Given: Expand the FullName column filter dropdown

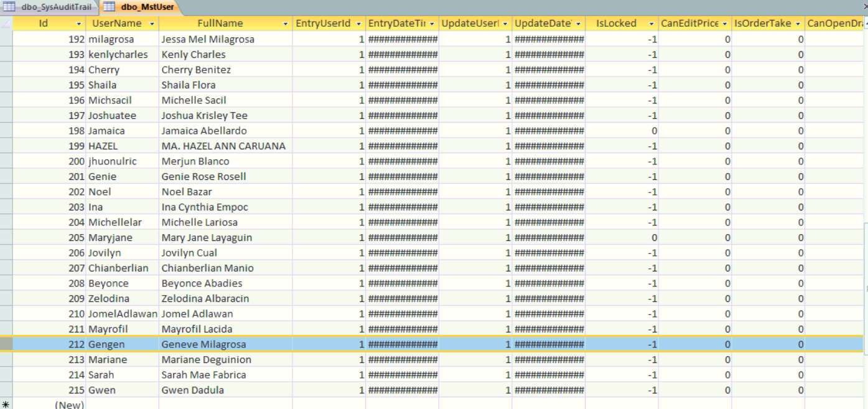Looking at the screenshot, I should 286,24.
